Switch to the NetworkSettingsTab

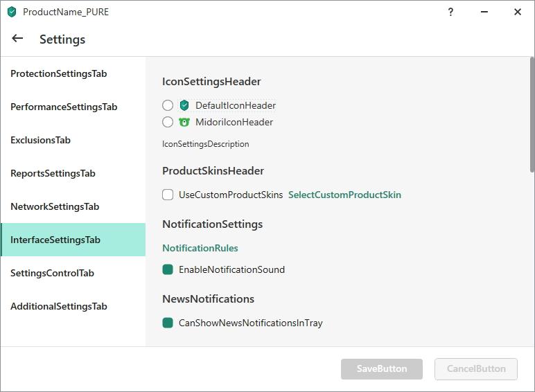pyautogui.click(x=55, y=206)
